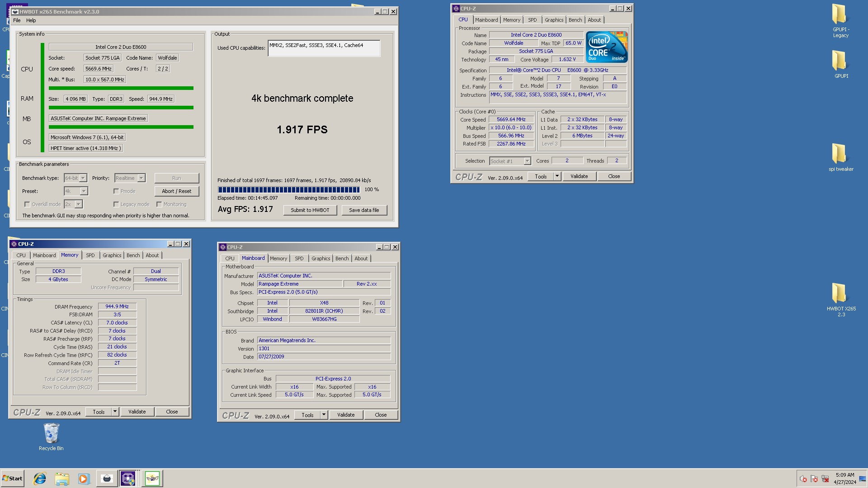Toggle the Monitoring checkbox

(x=159, y=205)
